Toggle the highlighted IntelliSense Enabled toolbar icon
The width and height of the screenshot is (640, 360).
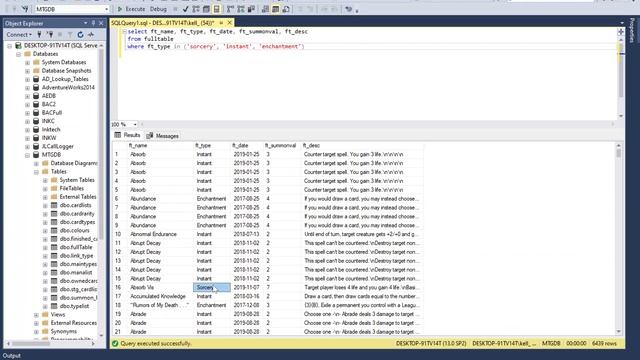(x=217, y=9)
